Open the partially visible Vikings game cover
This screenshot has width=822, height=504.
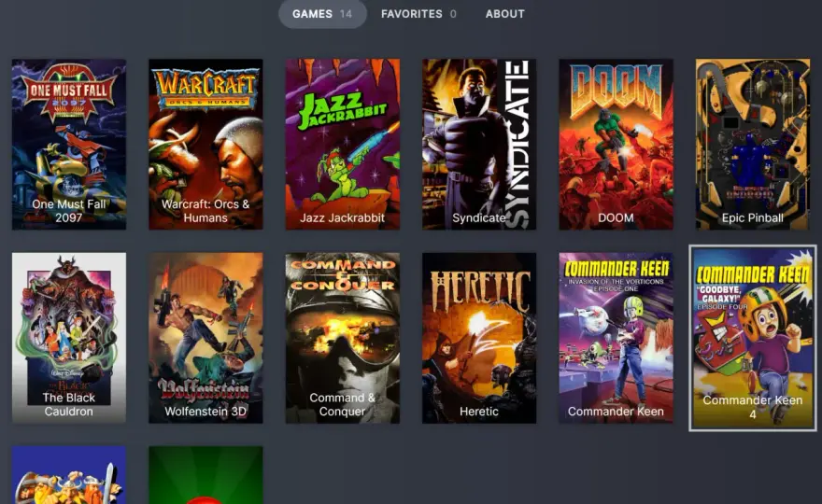(69, 475)
